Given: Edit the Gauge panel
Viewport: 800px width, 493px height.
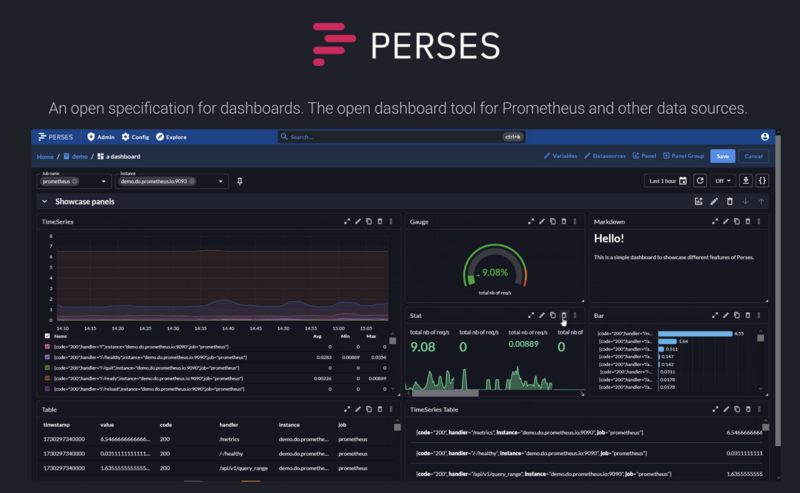Looking at the screenshot, I should 542,221.
